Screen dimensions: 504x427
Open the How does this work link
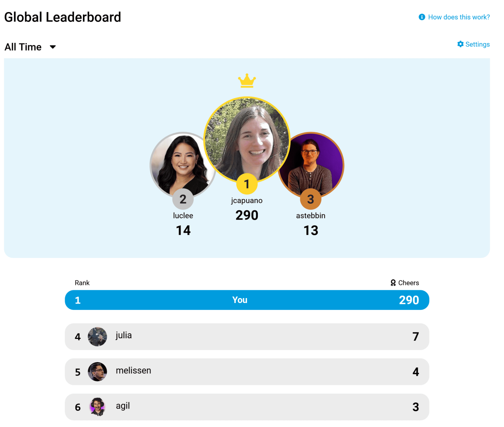(459, 17)
